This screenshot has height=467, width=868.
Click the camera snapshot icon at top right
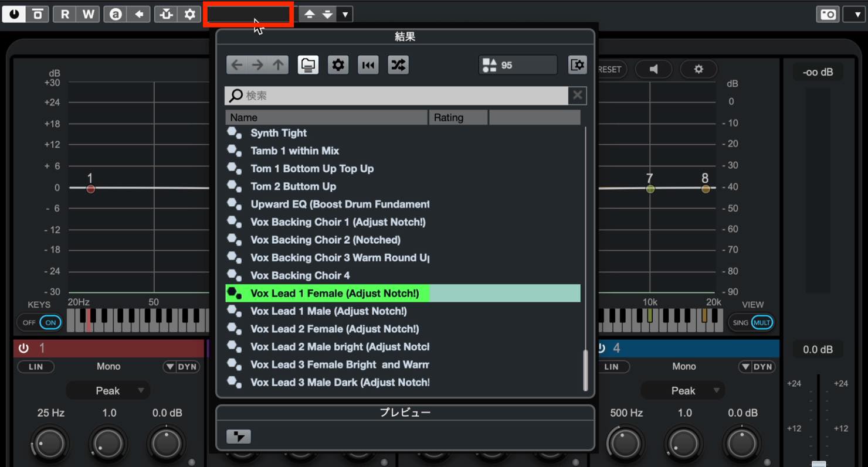[828, 14]
